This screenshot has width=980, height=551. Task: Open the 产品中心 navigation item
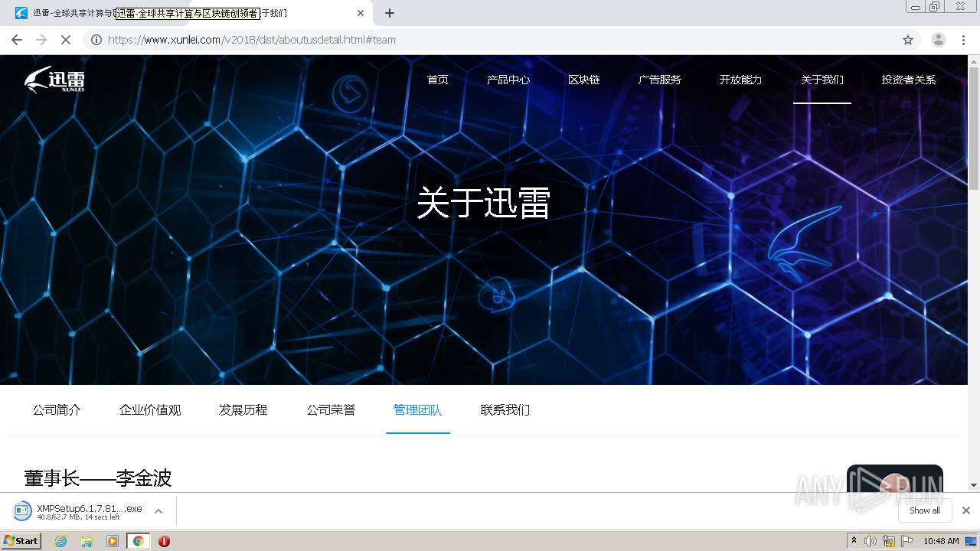pyautogui.click(x=508, y=80)
